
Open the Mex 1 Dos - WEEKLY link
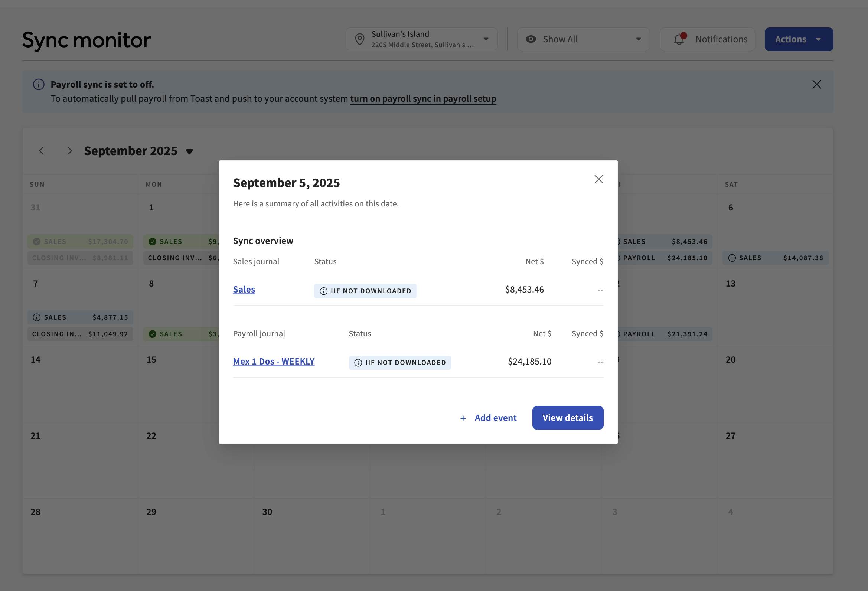click(273, 362)
